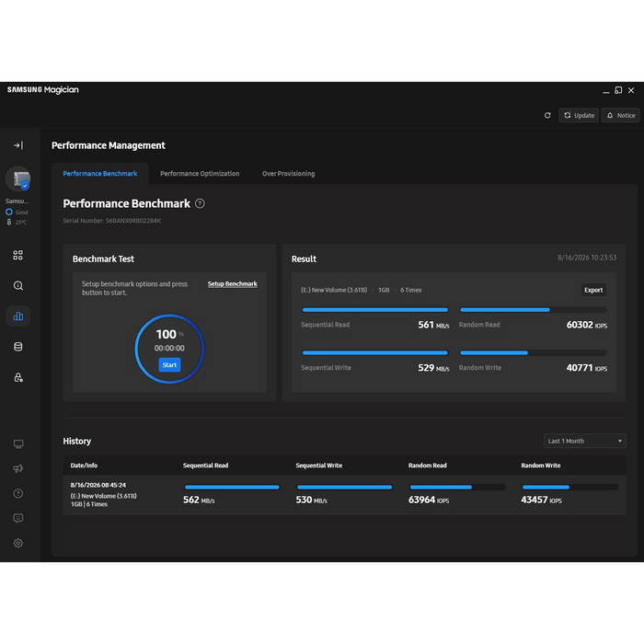Open the megaphone announcements icon
This screenshot has height=644, width=644.
click(18, 468)
